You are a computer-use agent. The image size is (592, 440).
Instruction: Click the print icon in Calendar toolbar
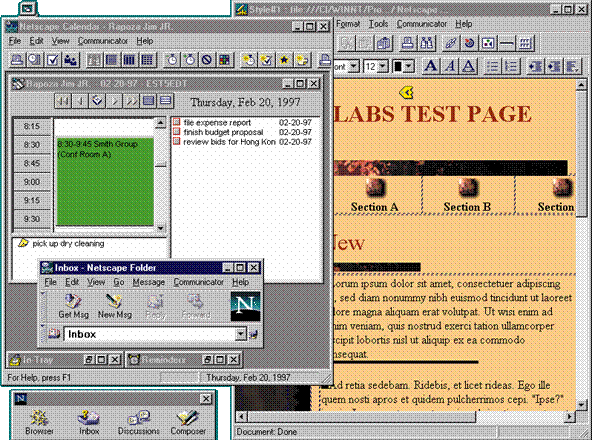(17, 60)
